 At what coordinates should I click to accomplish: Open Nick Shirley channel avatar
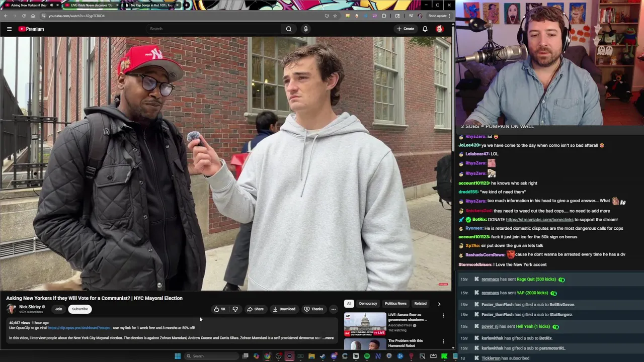point(11,309)
